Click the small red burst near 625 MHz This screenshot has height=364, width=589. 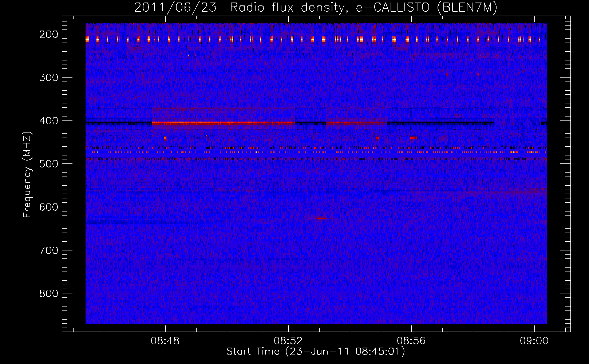tap(321, 218)
